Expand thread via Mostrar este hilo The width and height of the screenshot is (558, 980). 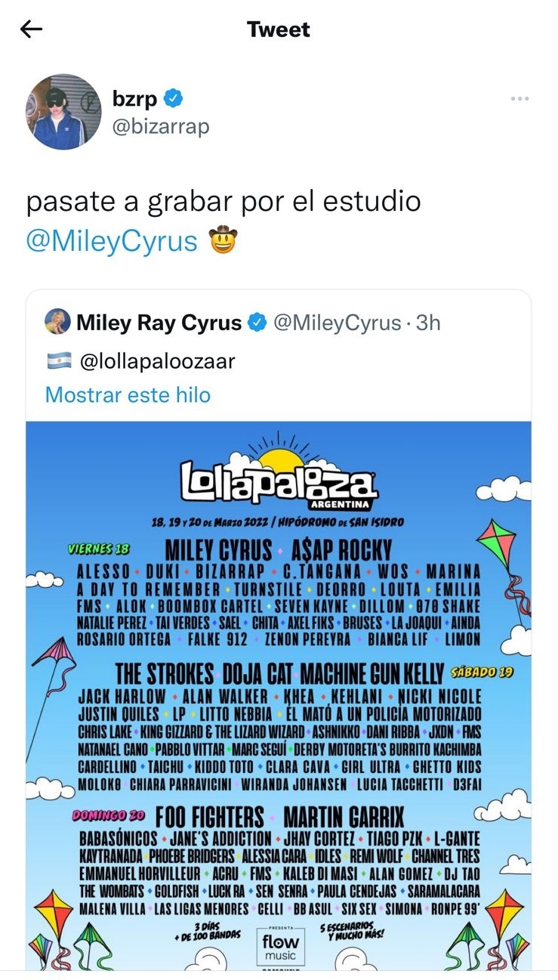(x=128, y=394)
